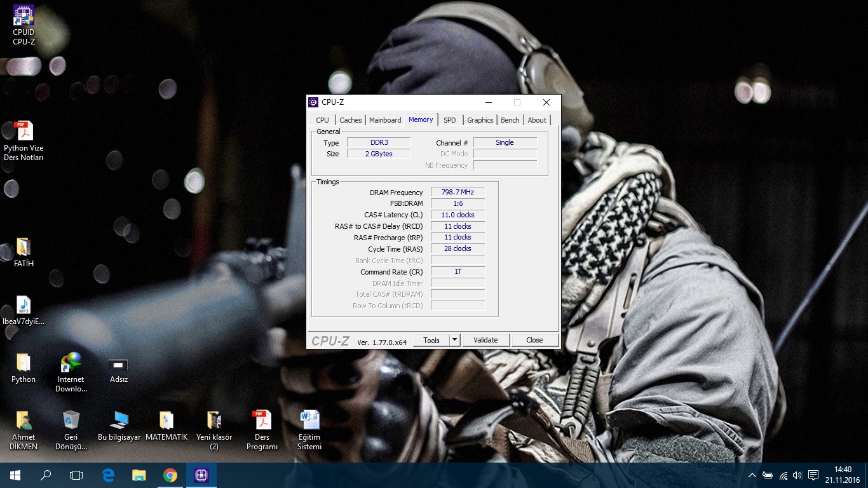The width and height of the screenshot is (868, 488).
Task: Click the 1:6 FSB:DRAM value
Action: 458,203
